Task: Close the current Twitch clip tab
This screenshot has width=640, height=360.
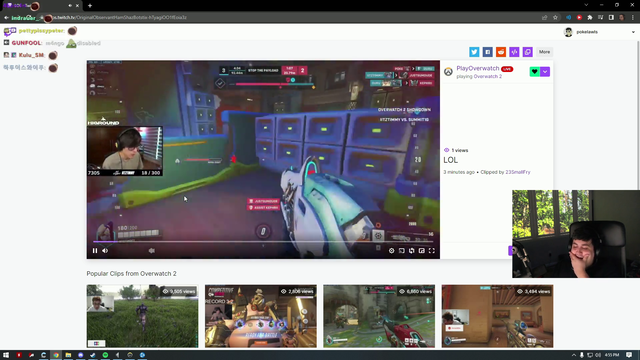Action: 77,6
